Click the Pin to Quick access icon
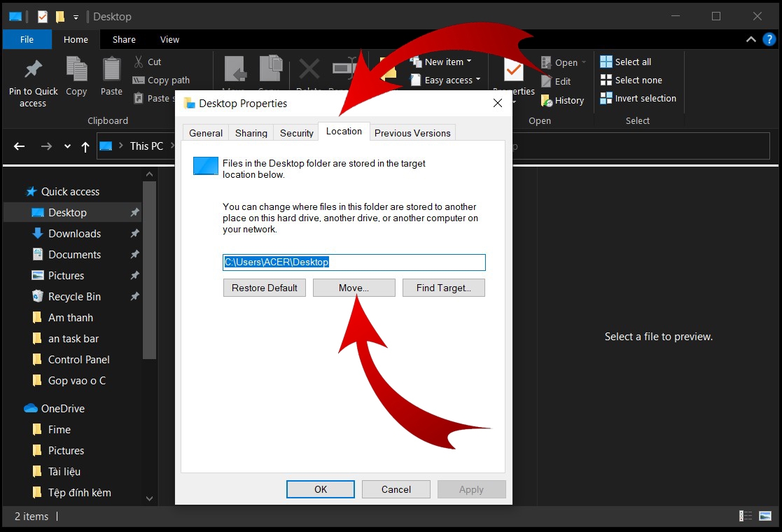Image resolution: width=782 pixels, height=532 pixels. coord(34,69)
